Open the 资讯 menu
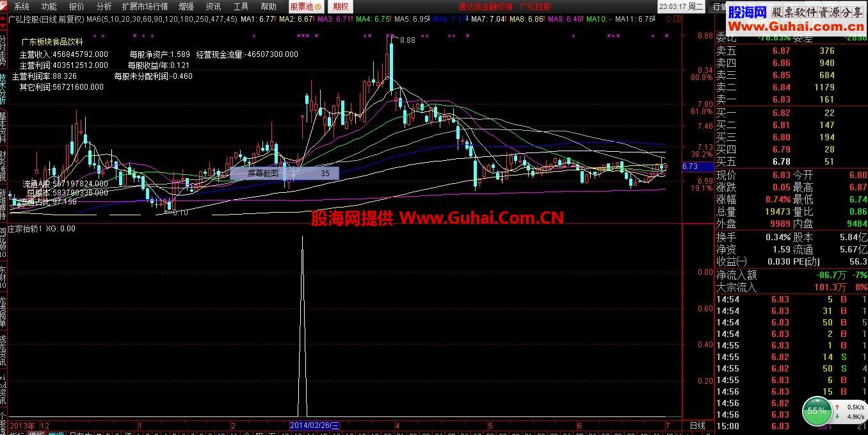Viewport: 868px width, 435px height. click(213, 6)
